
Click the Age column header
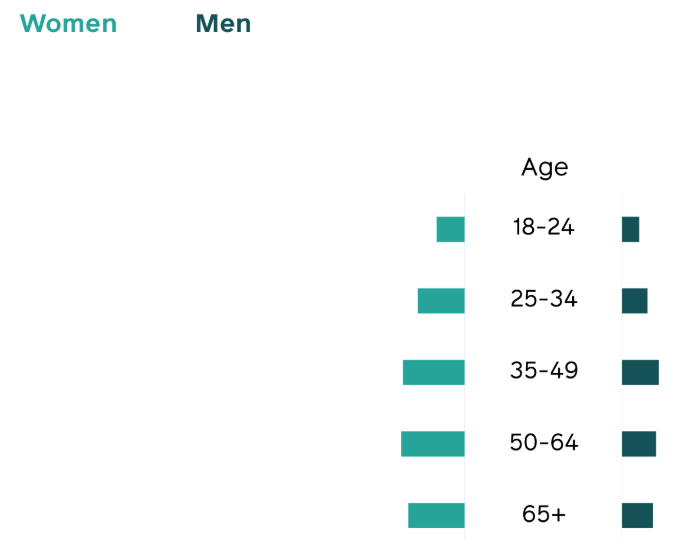tap(545, 168)
